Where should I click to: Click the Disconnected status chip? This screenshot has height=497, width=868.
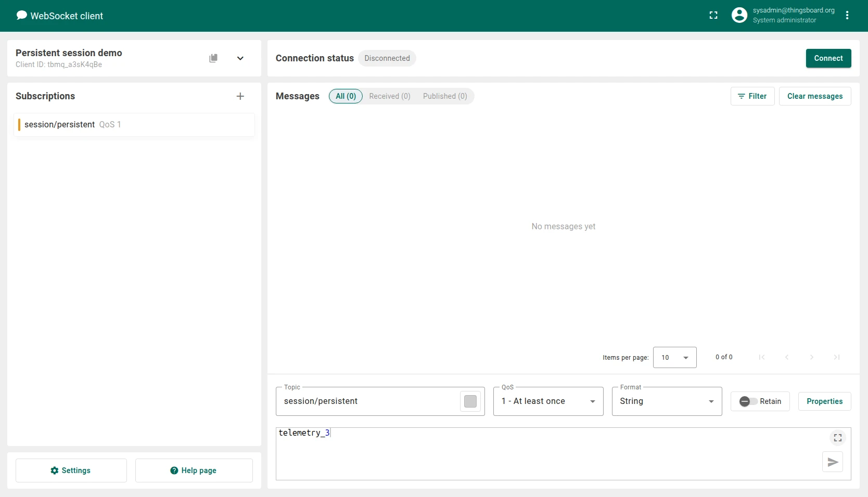pos(387,58)
